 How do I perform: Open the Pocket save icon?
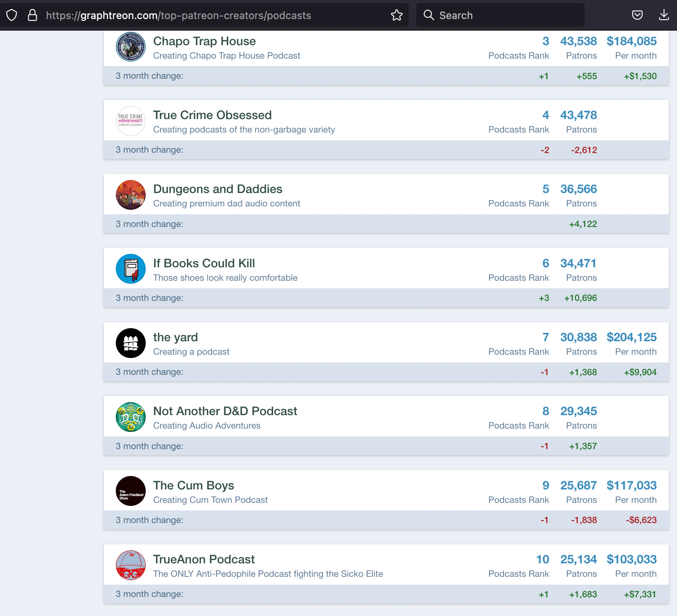(637, 15)
